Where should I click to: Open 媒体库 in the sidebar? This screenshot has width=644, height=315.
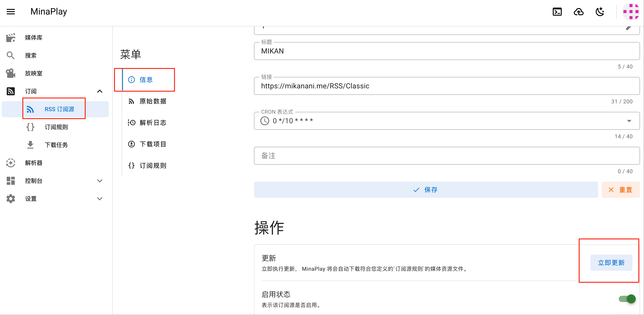tap(55, 38)
